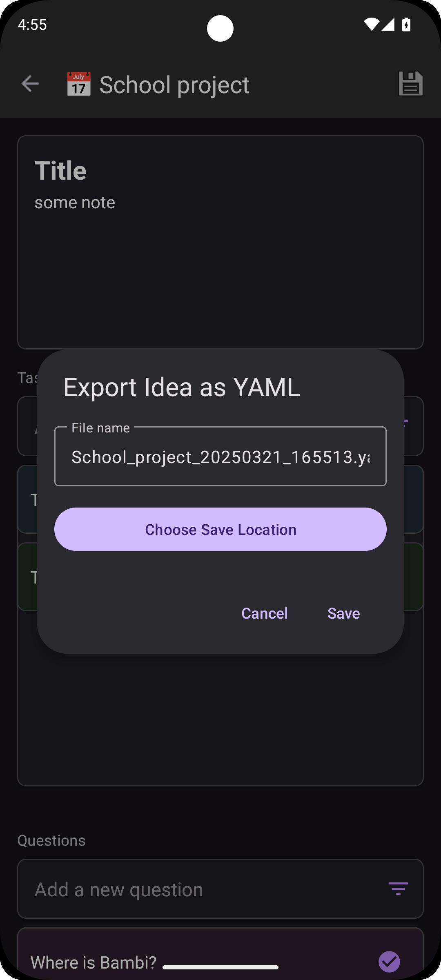Edit the File name text field
This screenshot has width=441, height=980.
pos(220,457)
